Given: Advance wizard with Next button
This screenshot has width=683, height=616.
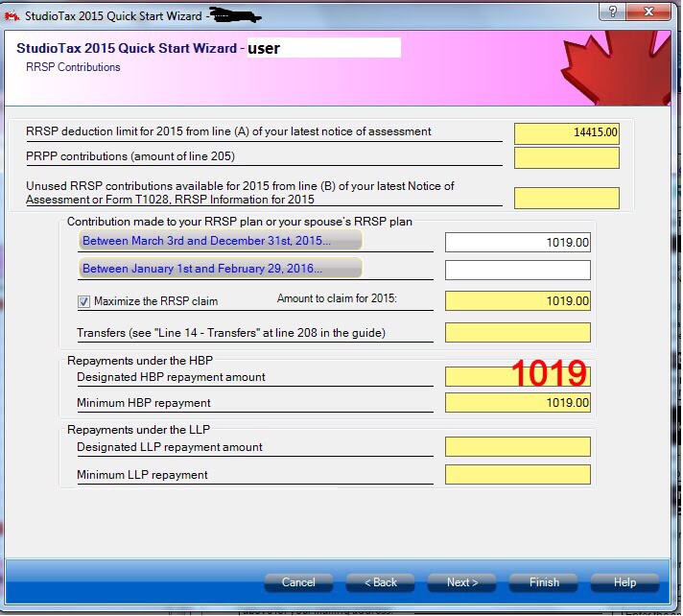Looking at the screenshot, I should (461, 582).
